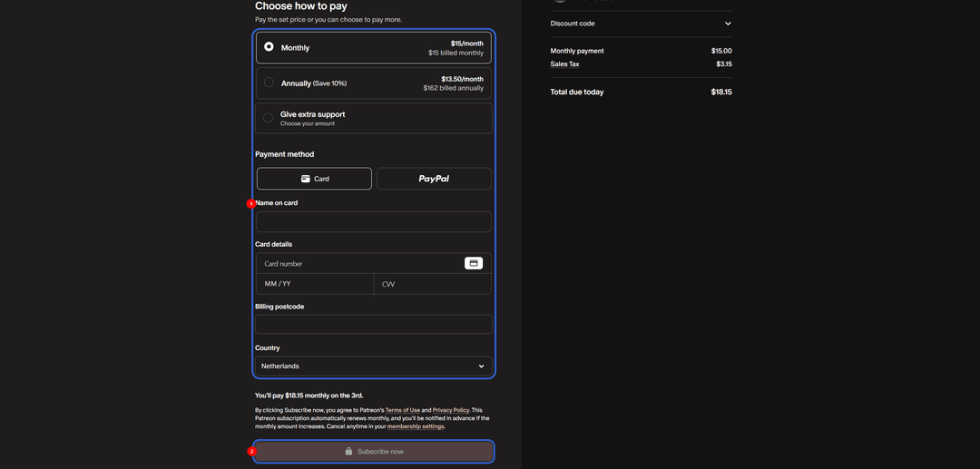The image size is (980, 469).
Task: Click the $15/month price text
Action: point(467,44)
